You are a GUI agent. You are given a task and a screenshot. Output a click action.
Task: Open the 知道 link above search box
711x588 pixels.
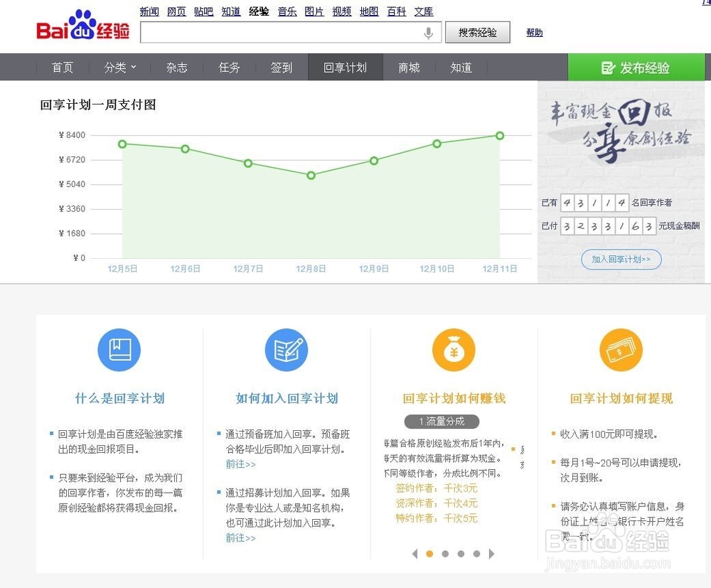[x=231, y=11]
